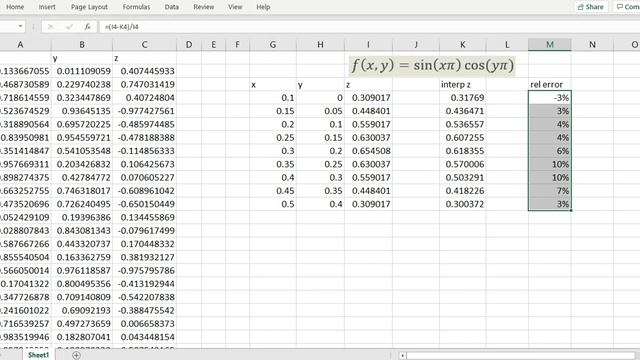Click the 'rel error' header cell
Image resolution: width=640 pixels, height=360 pixels.
550,84
